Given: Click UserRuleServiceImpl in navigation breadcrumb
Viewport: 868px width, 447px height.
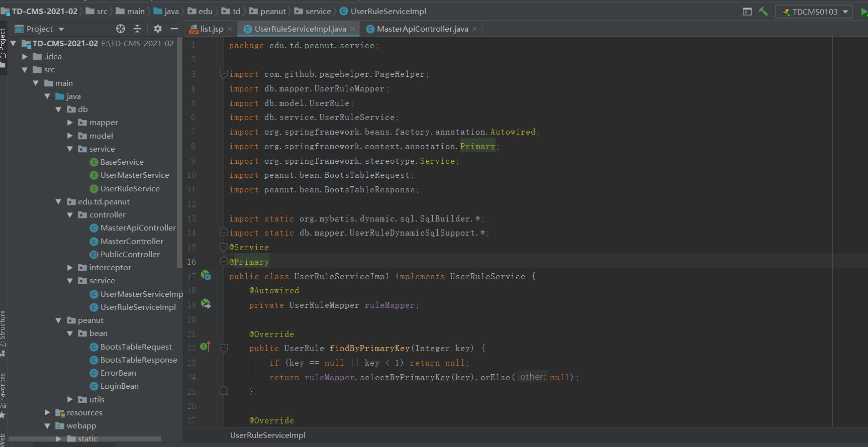Looking at the screenshot, I should (383, 11).
